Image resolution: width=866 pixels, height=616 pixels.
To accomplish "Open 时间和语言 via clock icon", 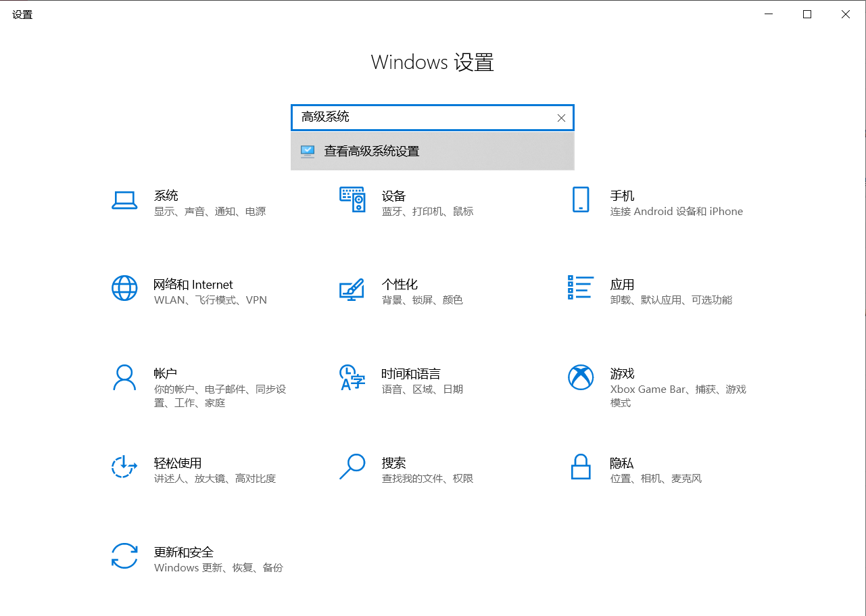I will 352,377.
